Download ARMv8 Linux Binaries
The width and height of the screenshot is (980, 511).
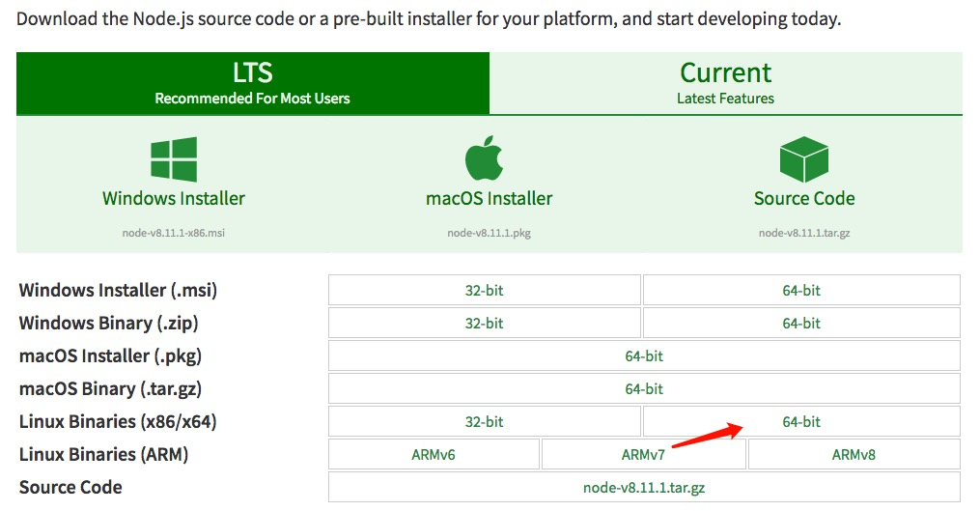[854, 455]
